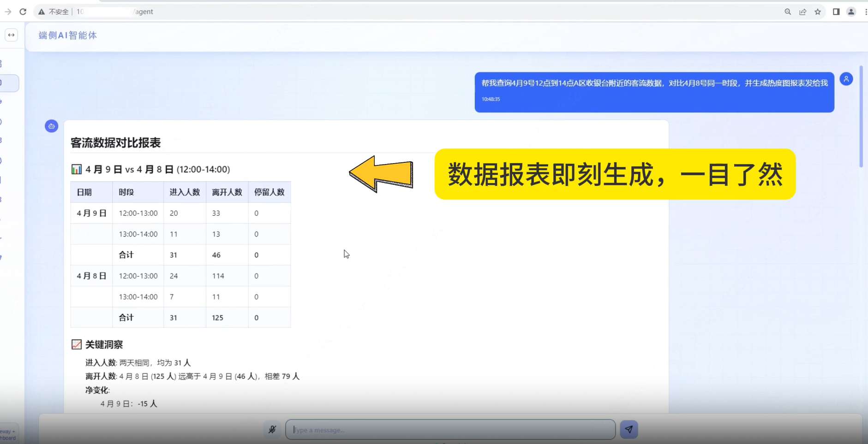
Task: Open the zoom magnifier icon in the address bar
Action: (787, 12)
